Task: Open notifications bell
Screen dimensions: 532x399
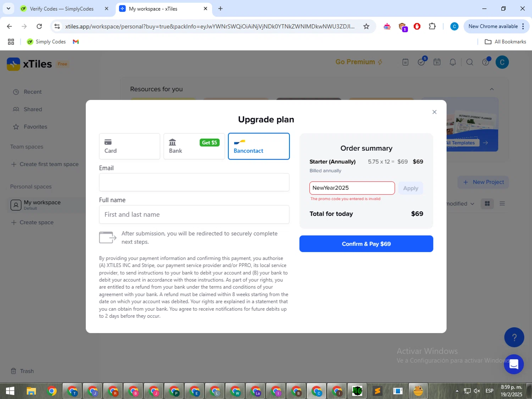Action: click(453, 62)
